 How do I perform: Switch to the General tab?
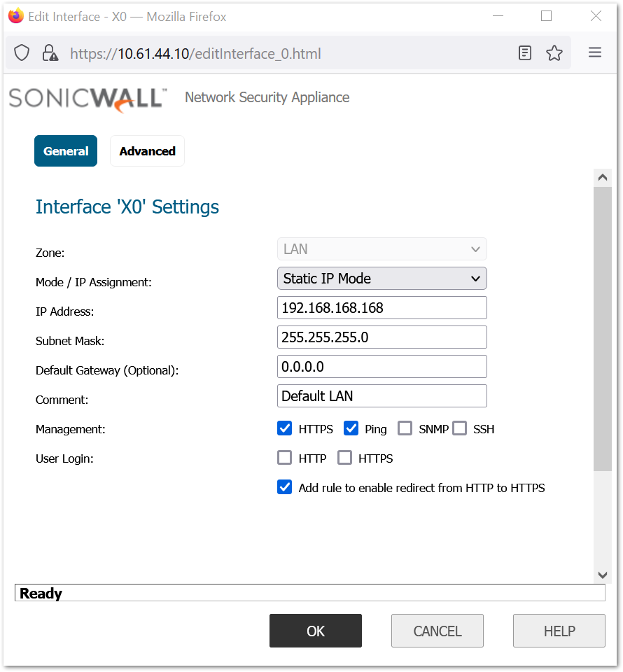[x=66, y=151]
